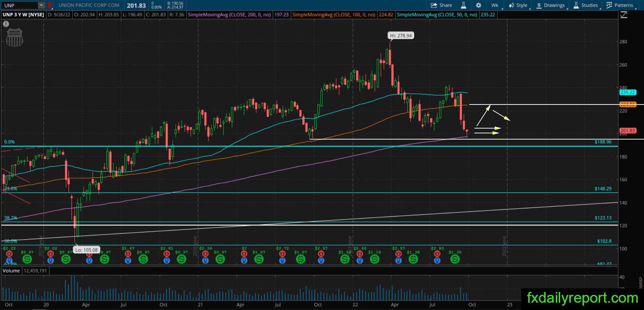Viewport: 644px width, 310px height.
Task: Click the 'O: 202.94' open price readout
Action: tap(84, 15)
